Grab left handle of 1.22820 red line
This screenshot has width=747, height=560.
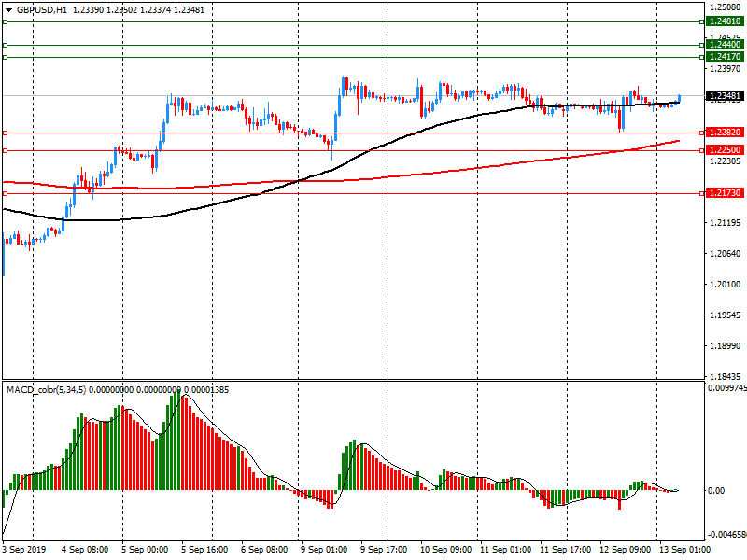click(6, 133)
